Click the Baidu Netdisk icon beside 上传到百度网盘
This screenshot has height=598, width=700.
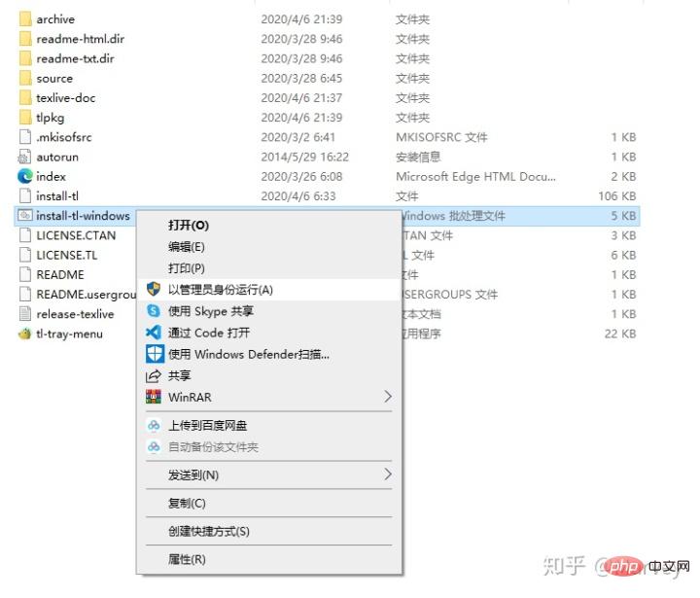pyautogui.click(x=154, y=425)
